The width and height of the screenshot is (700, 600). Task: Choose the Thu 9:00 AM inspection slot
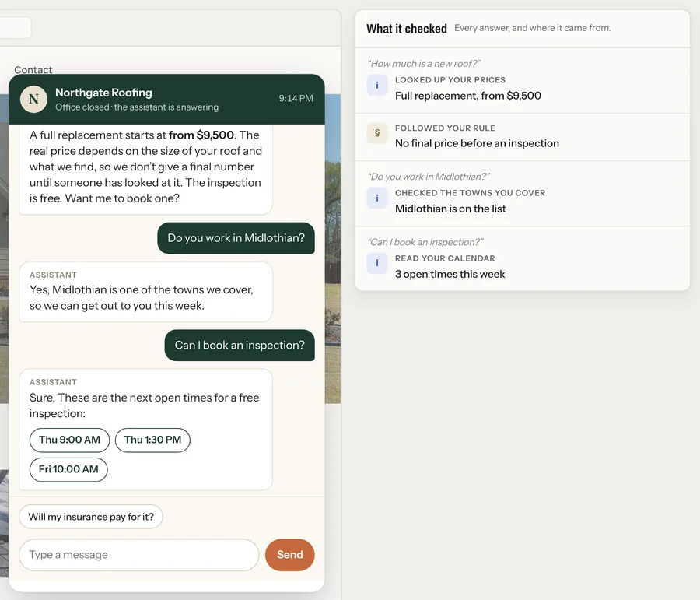(x=70, y=440)
